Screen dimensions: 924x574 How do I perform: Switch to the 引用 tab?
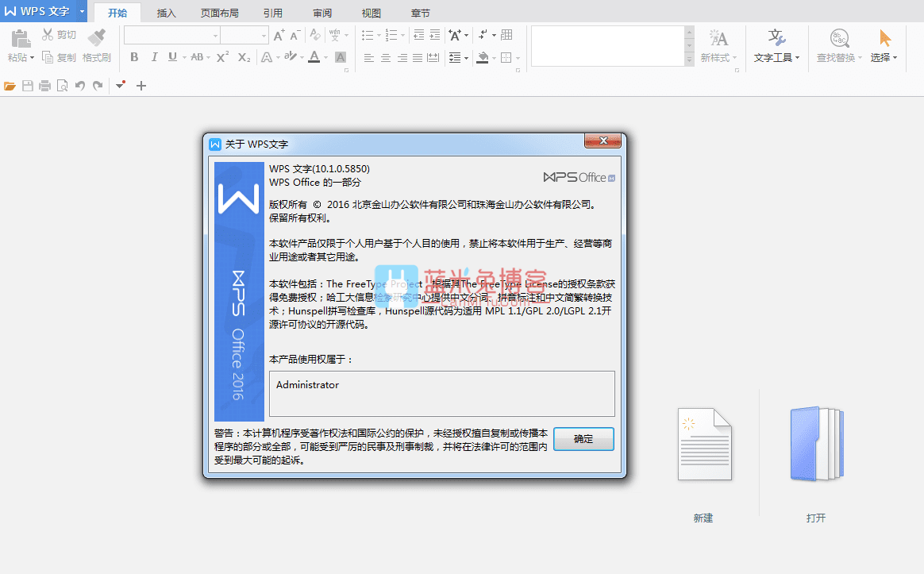[272, 13]
